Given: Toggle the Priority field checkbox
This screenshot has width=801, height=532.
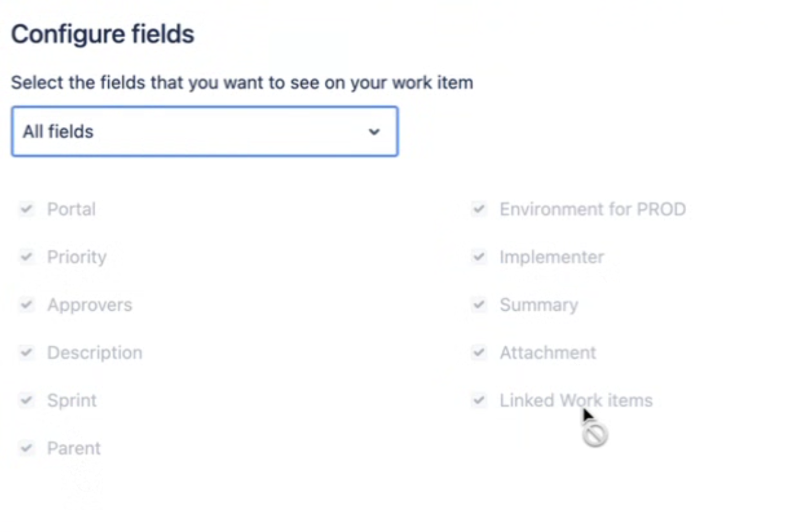Looking at the screenshot, I should click(26, 256).
